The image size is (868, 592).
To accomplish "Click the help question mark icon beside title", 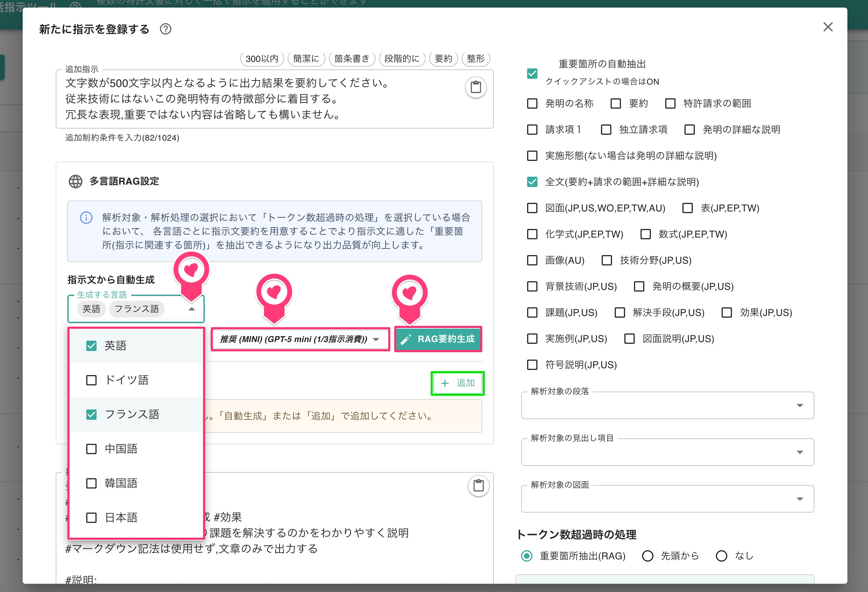I will click(x=166, y=29).
